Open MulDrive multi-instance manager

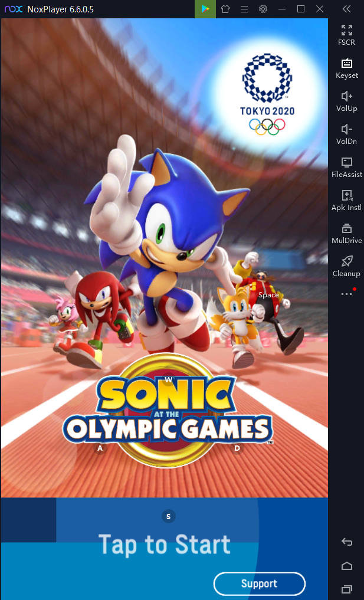(x=346, y=234)
